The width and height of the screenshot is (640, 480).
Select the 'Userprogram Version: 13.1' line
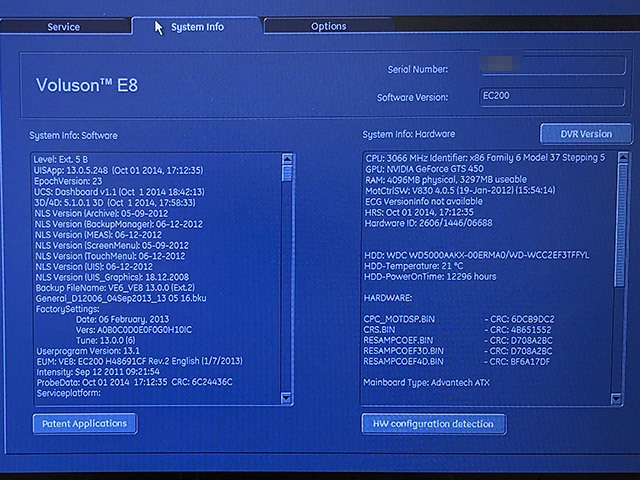click(88, 351)
